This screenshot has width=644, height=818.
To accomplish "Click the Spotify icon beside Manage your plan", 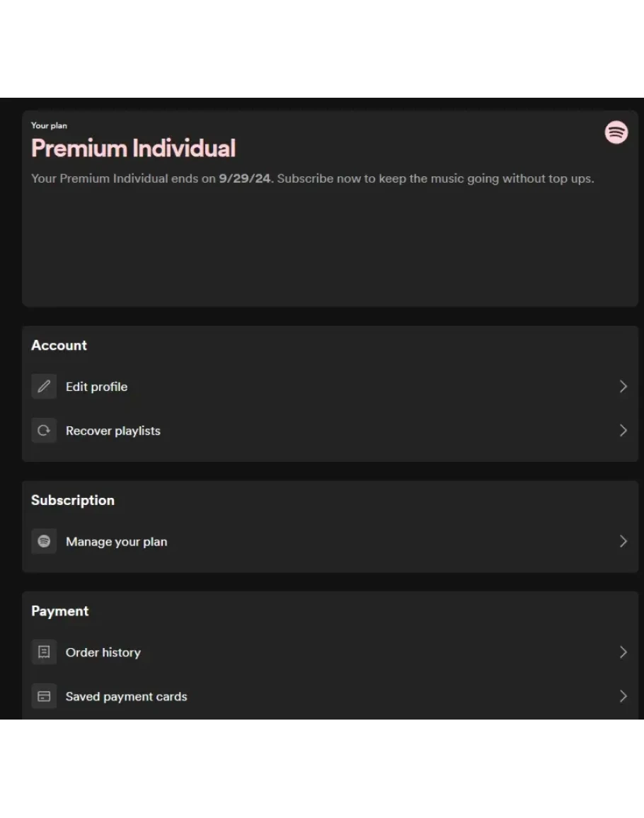I will (44, 542).
